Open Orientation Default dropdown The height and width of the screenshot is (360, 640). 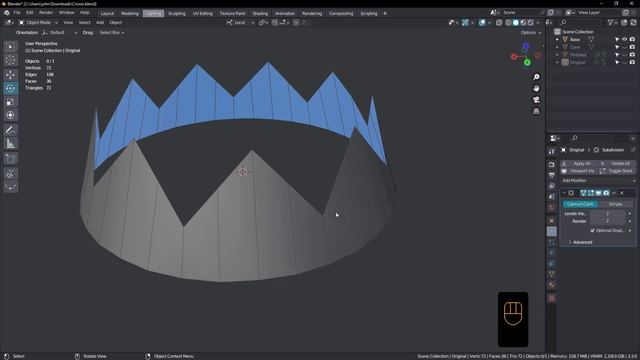point(60,33)
